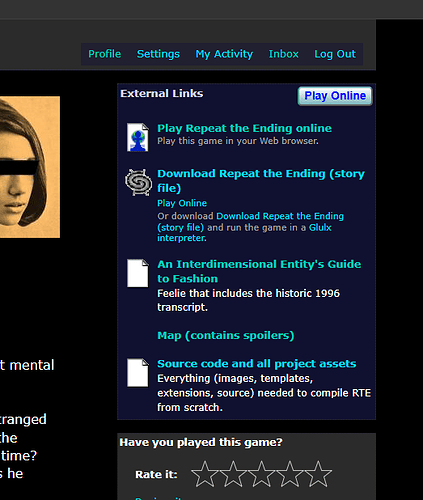The image size is (423, 500).
Task: Click the External Links heading
Action: pyautogui.click(x=162, y=93)
